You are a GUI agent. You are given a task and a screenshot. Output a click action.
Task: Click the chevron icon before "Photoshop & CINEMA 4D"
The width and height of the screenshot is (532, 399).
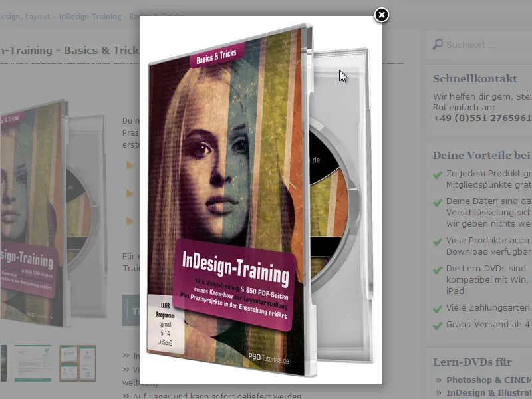pos(439,380)
